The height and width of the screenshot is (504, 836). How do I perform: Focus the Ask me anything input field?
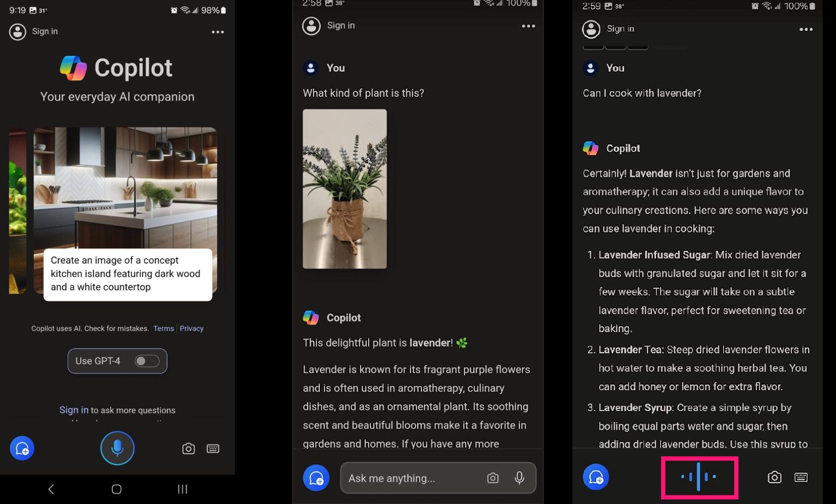click(x=438, y=478)
